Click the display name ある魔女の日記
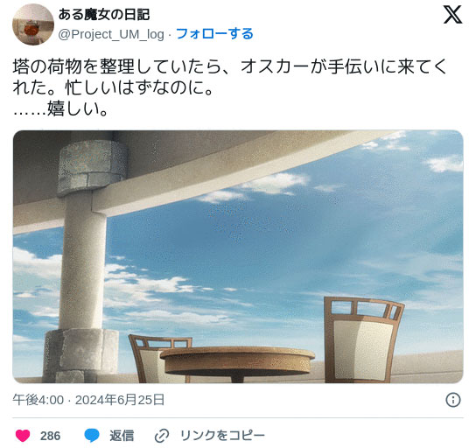476x448 pixels. [x=104, y=15]
